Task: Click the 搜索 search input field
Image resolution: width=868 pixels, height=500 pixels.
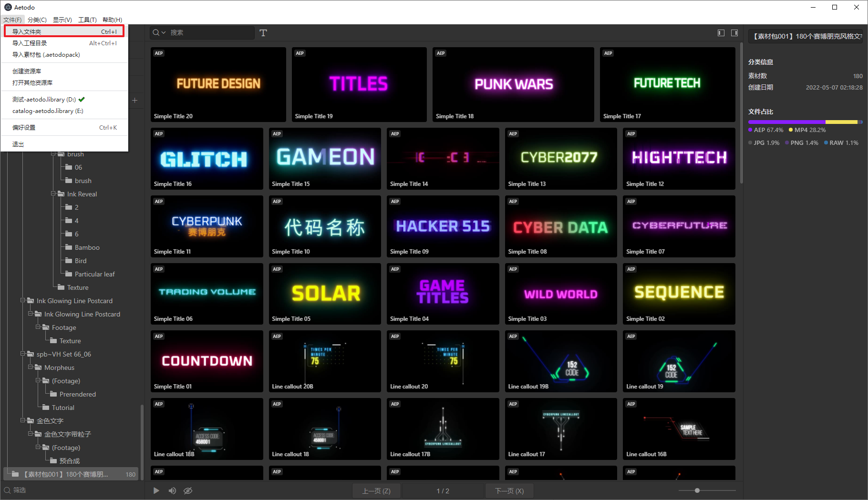Action: 210,32
